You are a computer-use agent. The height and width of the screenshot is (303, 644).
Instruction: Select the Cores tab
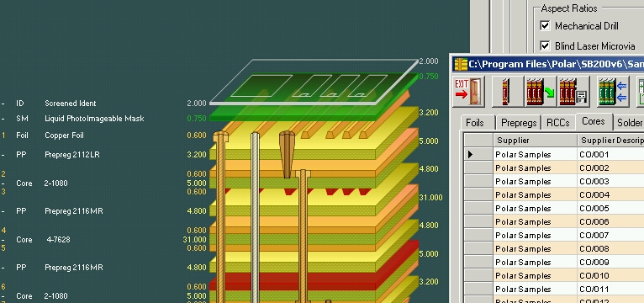click(594, 121)
